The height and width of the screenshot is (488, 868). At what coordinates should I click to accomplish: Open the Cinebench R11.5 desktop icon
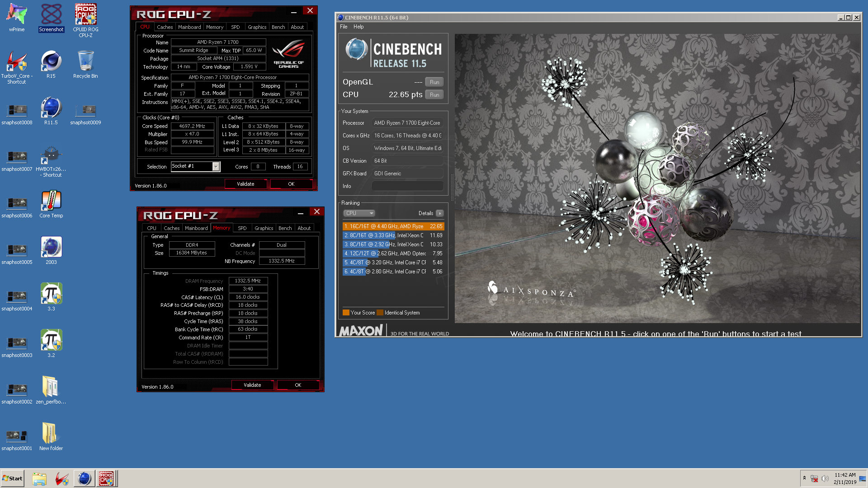pyautogui.click(x=51, y=111)
